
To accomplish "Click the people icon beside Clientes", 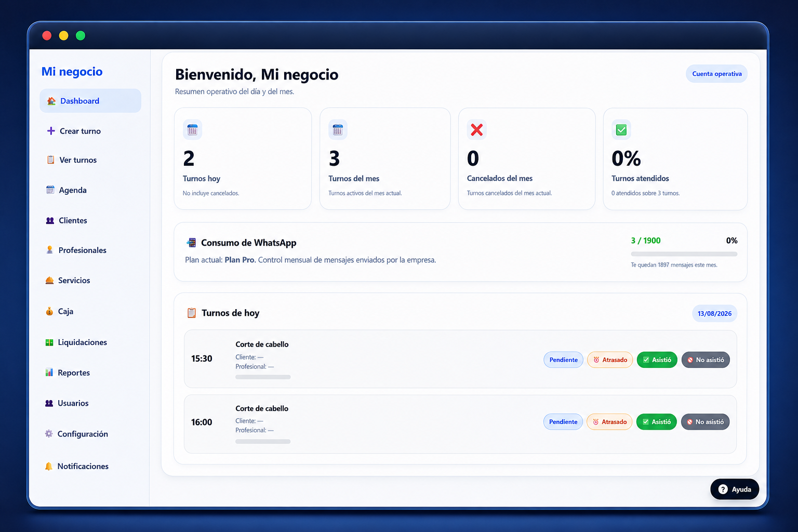I will tap(50, 220).
